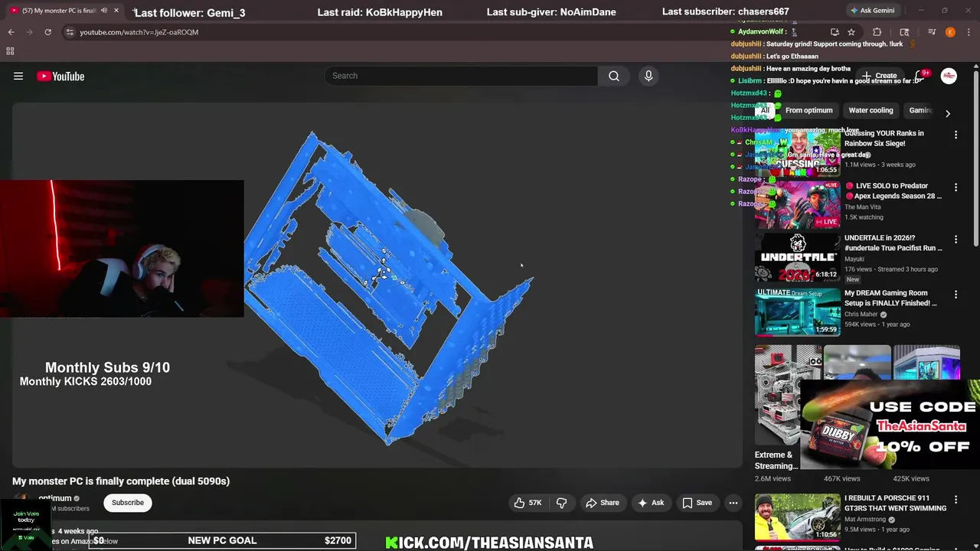The width and height of the screenshot is (980, 551).
Task: Open the YouTube guide hamburger menu
Action: [18, 76]
